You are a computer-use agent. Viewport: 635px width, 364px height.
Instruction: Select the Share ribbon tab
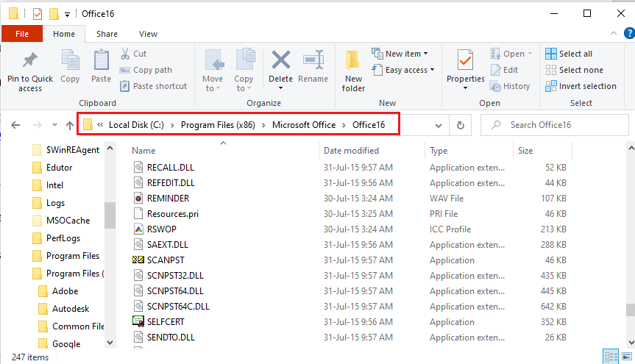point(107,34)
